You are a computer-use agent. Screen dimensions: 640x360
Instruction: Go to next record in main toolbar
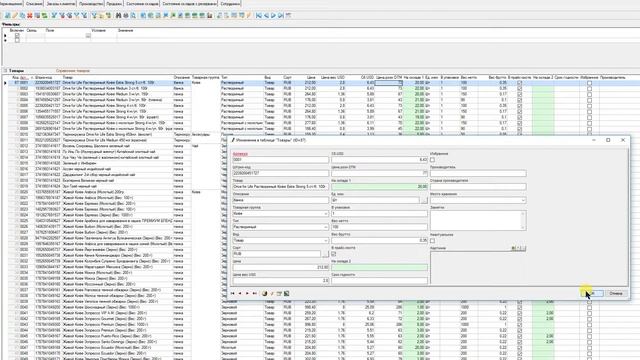pos(273,16)
